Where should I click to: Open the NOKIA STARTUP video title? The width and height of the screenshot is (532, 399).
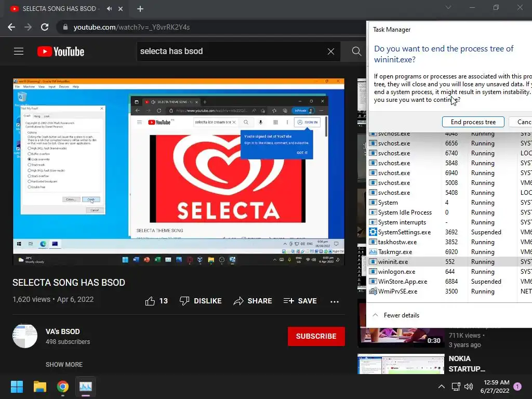[467, 364]
